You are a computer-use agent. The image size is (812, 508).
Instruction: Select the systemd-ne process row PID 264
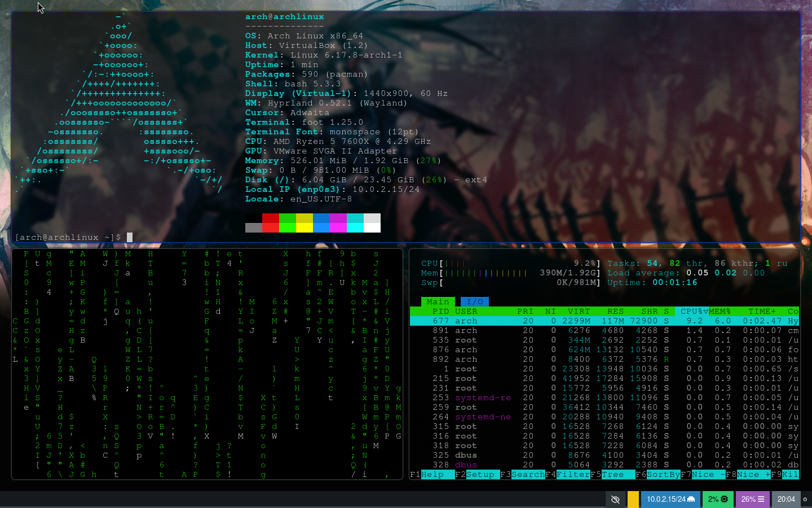604,417
